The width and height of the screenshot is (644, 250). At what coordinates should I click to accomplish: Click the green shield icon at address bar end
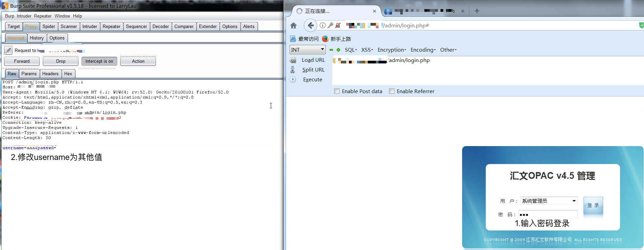(641, 25)
